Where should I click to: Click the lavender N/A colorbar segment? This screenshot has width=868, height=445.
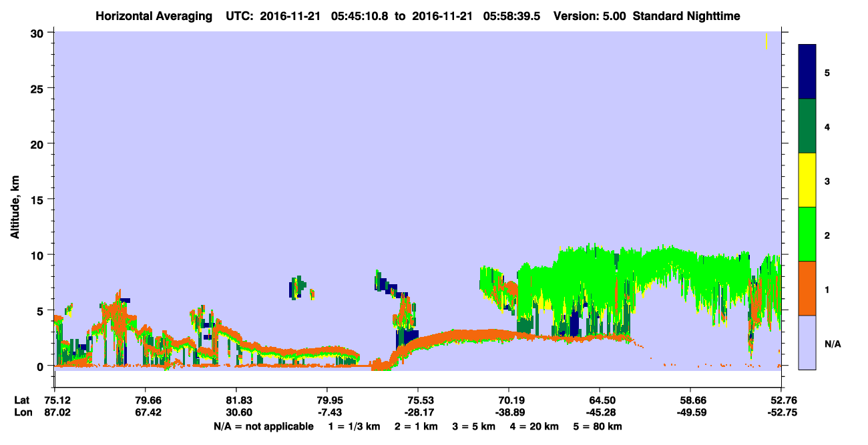[x=807, y=342]
